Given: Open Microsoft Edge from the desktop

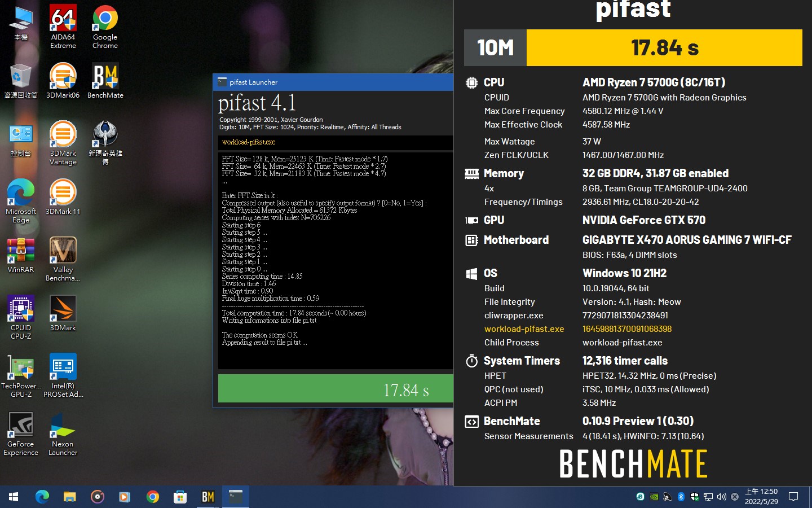Looking at the screenshot, I should [x=21, y=201].
